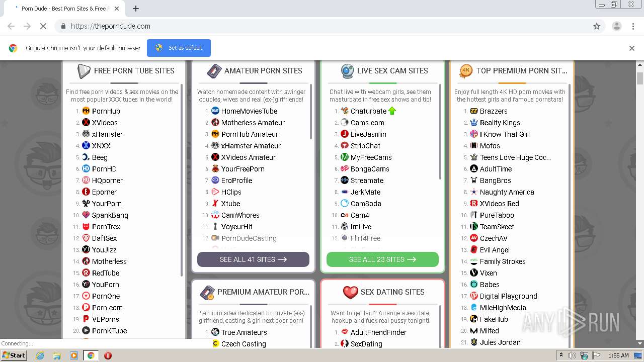Open the SpankBang link
Image resolution: width=644 pixels, height=362 pixels.
[110, 215]
